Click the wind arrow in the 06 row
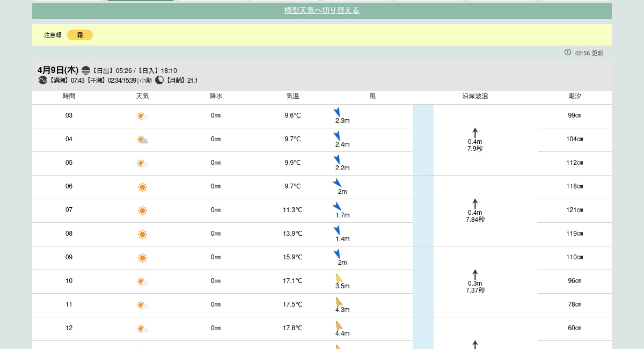 tap(337, 183)
